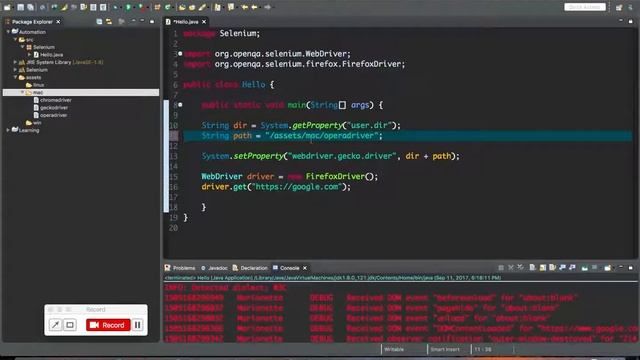Toggle Scroll Lock in Console toolbar

(x=542, y=268)
